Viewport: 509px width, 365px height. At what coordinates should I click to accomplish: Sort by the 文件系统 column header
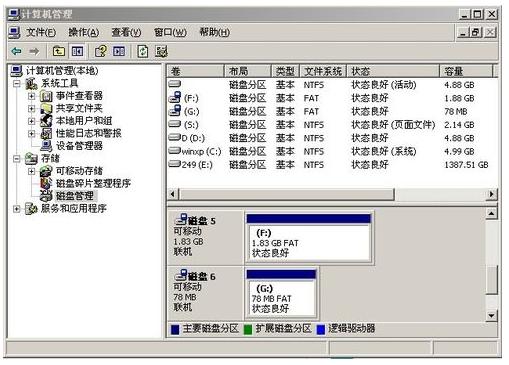[323, 71]
